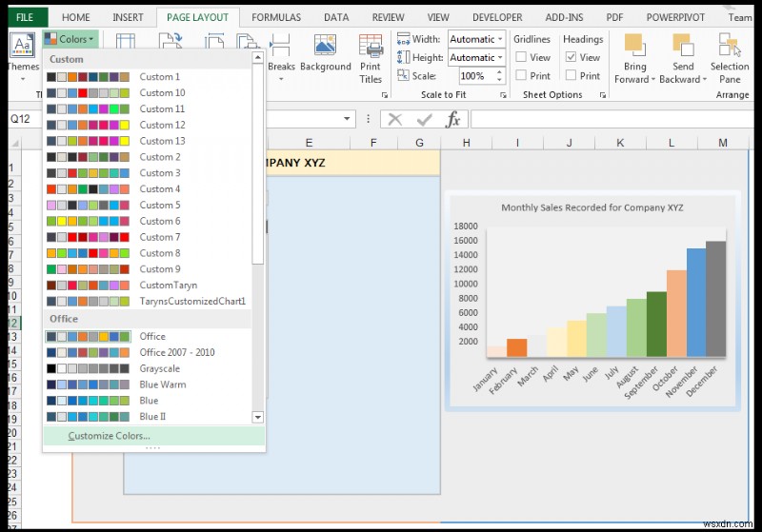762x532 pixels.
Task: Expand Bring Forward dropdown arrow
Action: pos(653,79)
